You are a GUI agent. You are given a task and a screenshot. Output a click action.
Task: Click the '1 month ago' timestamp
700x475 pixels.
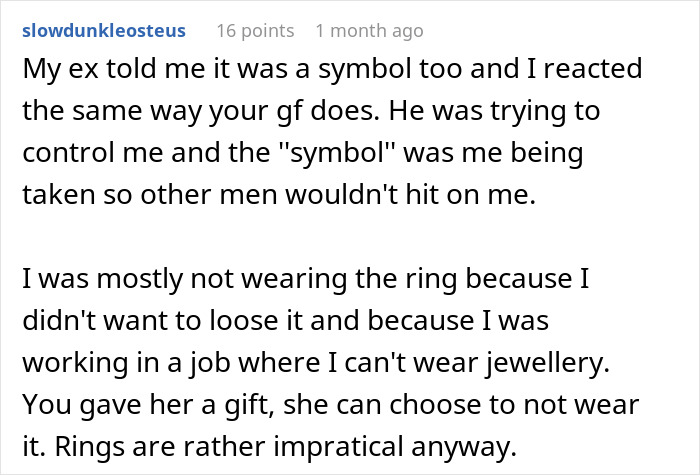tap(369, 31)
